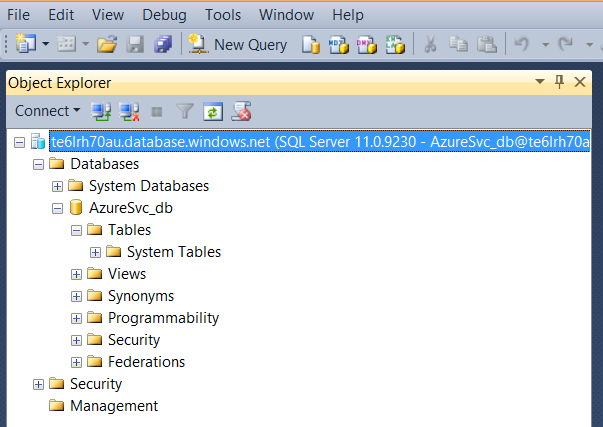Open the Debug menu
Screen dimensions: 603x427
click(165, 15)
